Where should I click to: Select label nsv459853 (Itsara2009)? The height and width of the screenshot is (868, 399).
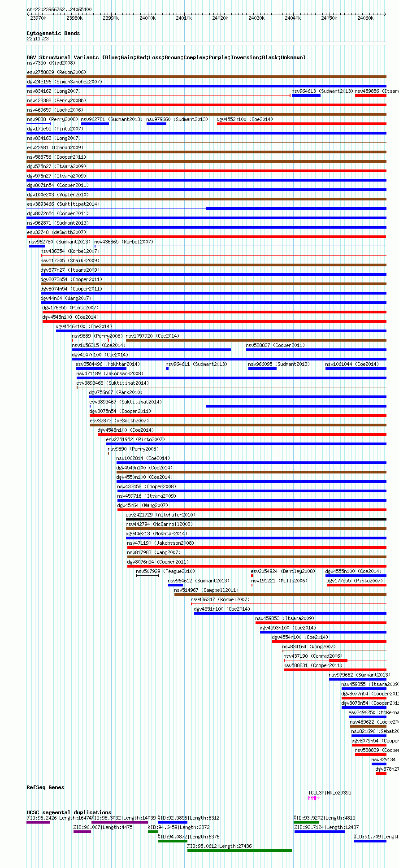pos(285,618)
